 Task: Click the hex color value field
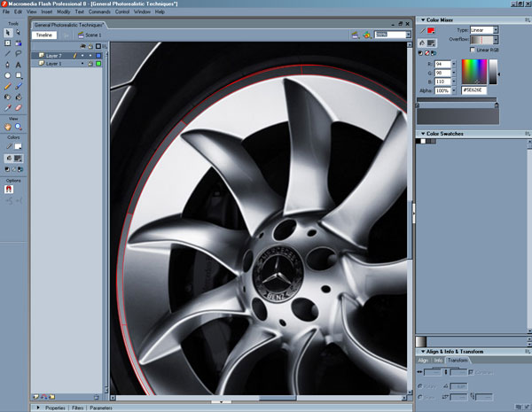[x=474, y=90]
